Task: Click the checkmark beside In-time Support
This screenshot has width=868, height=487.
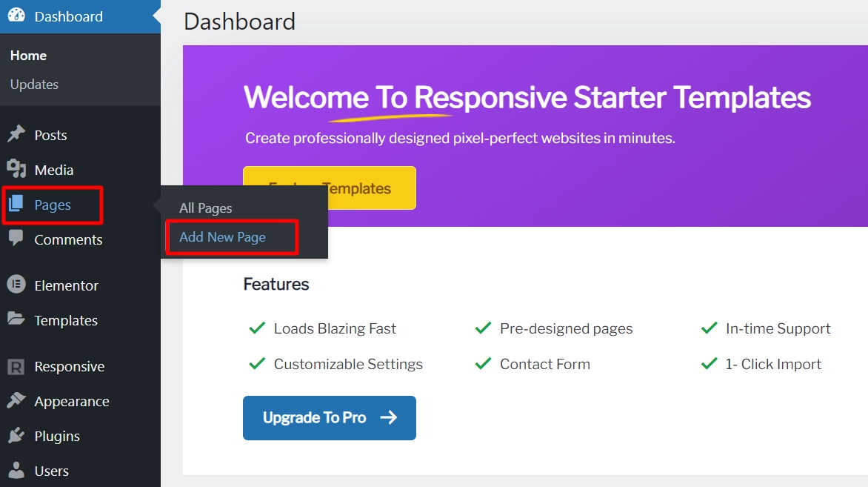Action: coord(709,328)
